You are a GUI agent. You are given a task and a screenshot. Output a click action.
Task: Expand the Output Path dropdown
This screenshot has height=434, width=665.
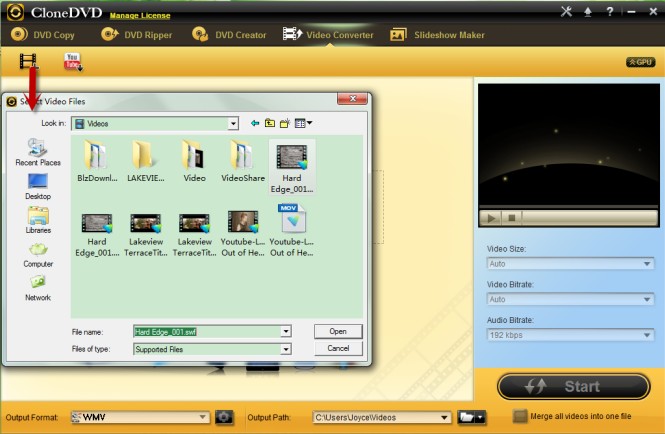click(444, 417)
